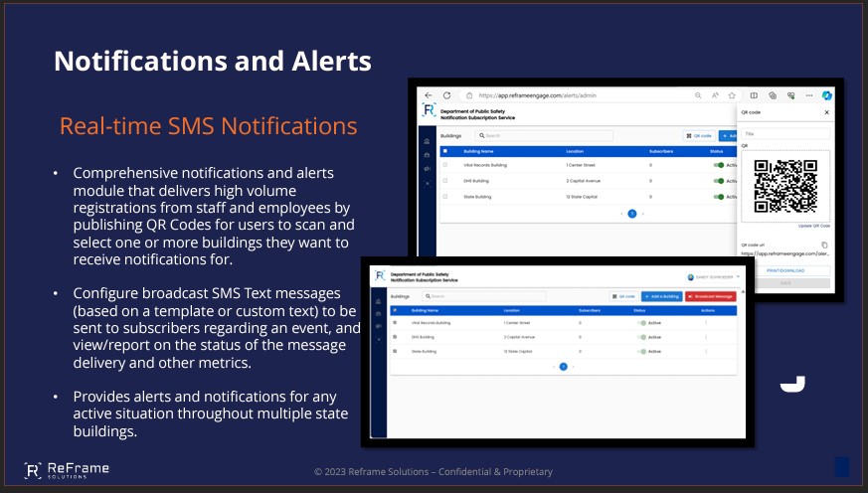Uncheck State Building row in lower screenshot
Viewport: 868px width, 493px height.
tap(395, 351)
